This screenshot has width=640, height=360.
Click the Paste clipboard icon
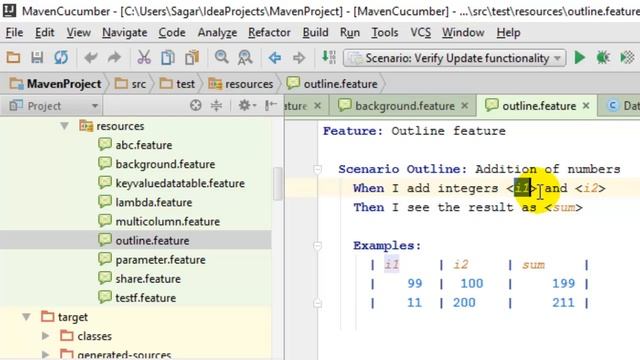pos(192,58)
